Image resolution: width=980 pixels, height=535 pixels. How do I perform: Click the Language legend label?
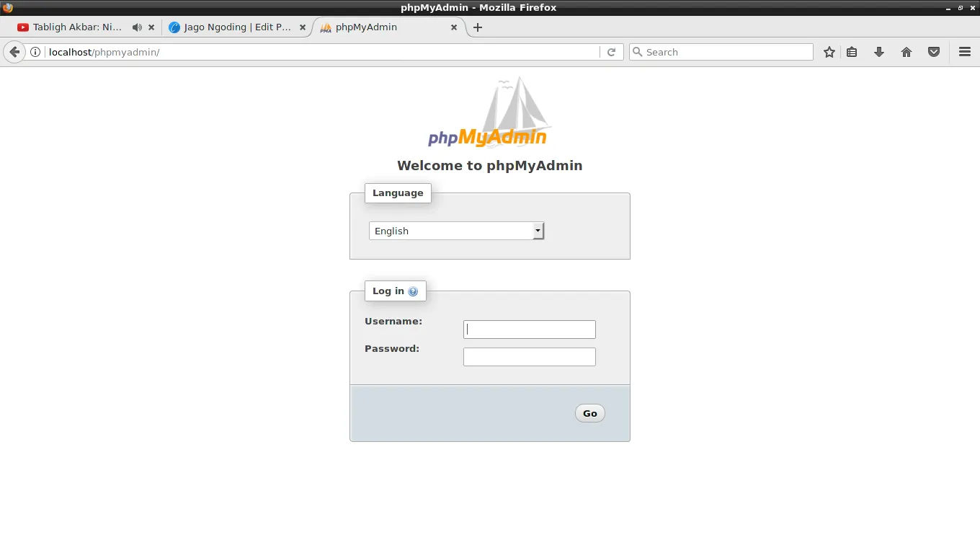tap(398, 193)
